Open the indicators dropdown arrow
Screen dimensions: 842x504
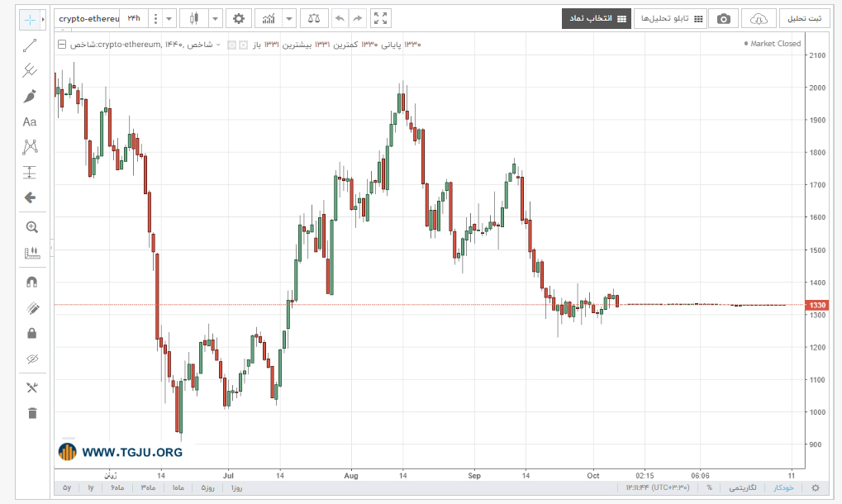[289, 19]
